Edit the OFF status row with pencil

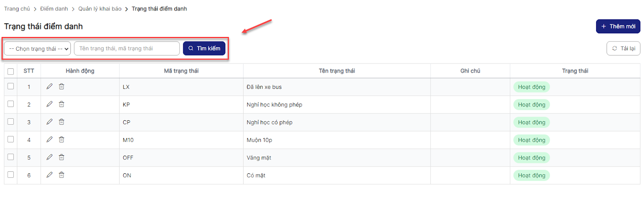point(50,157)
